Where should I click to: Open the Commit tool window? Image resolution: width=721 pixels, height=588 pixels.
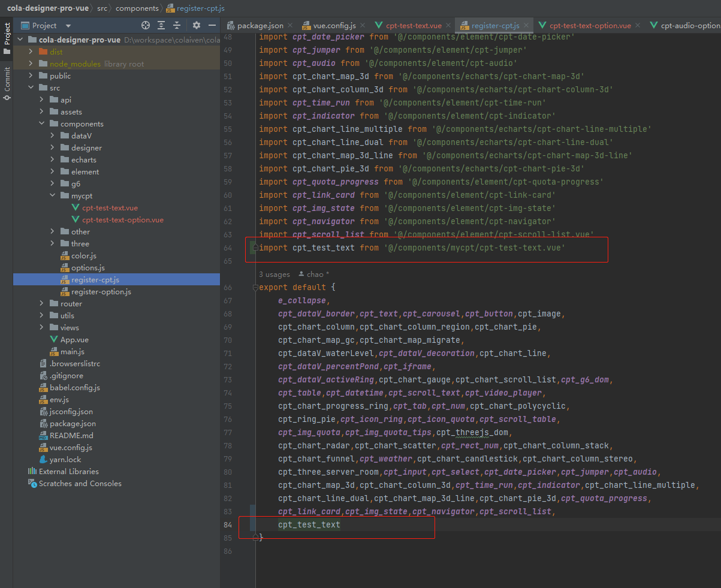tap(7, 83)
